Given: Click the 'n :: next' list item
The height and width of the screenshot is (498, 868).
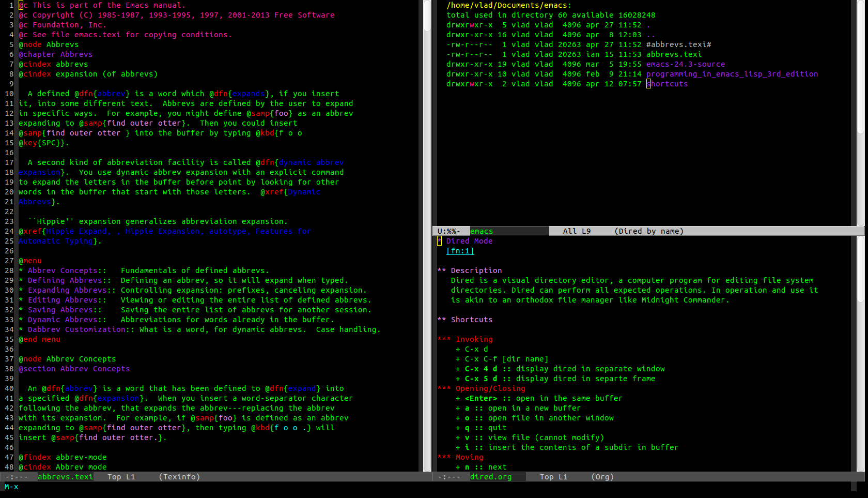Looking at the screenshot, I should click(x=481, y=467).
